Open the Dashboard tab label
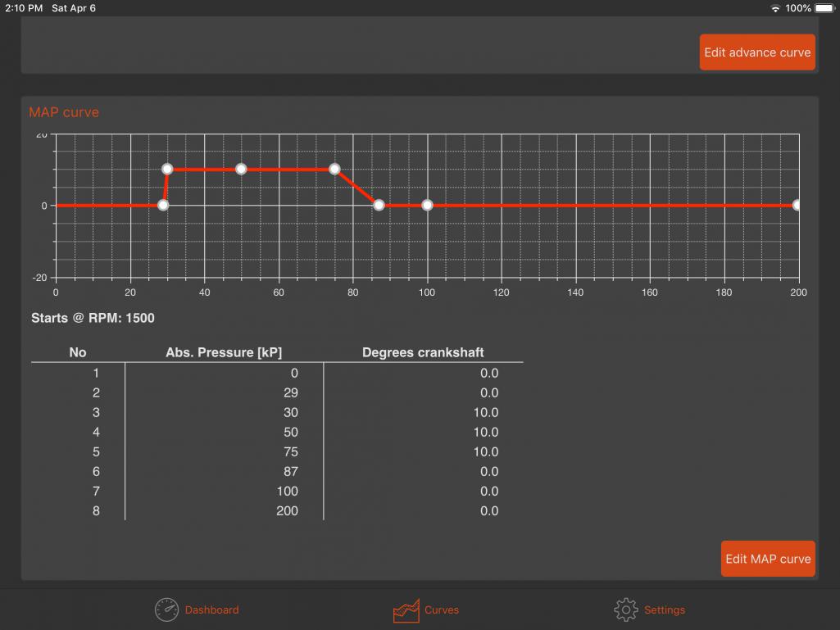 211,610
